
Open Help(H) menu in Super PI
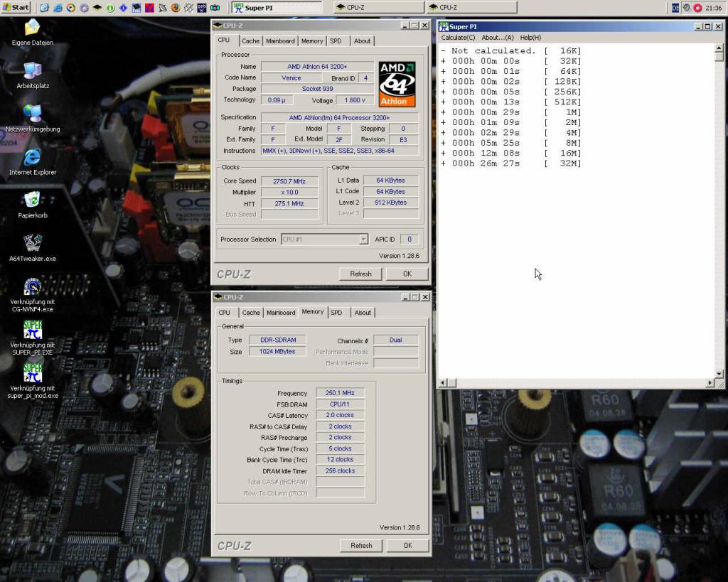point(530,38)
